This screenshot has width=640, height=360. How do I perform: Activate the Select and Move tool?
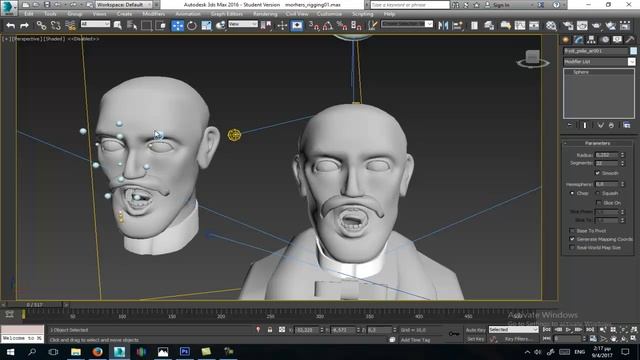[177, 26]
